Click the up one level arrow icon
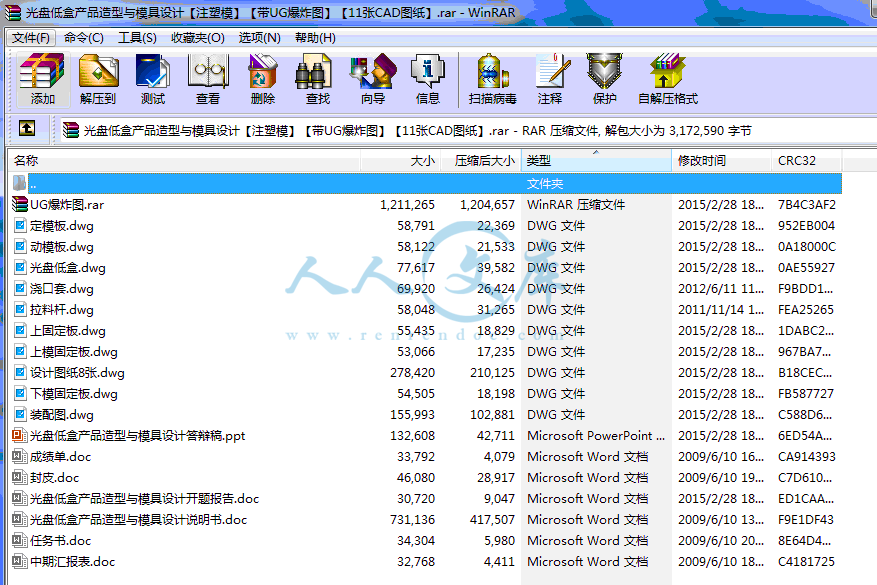This screenshot has height=585, width=877. click(27, 129)
